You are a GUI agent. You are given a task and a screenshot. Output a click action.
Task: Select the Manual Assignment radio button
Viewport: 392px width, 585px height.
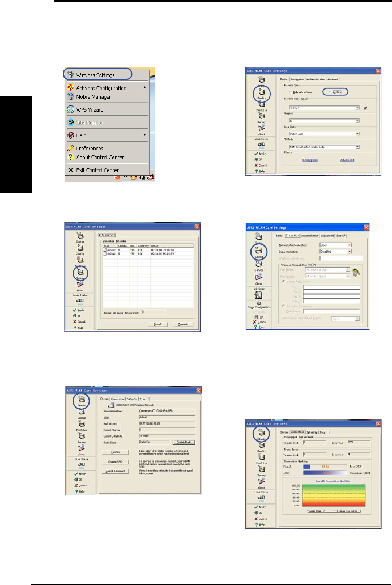pyautogui.click(x=284, y=281)
